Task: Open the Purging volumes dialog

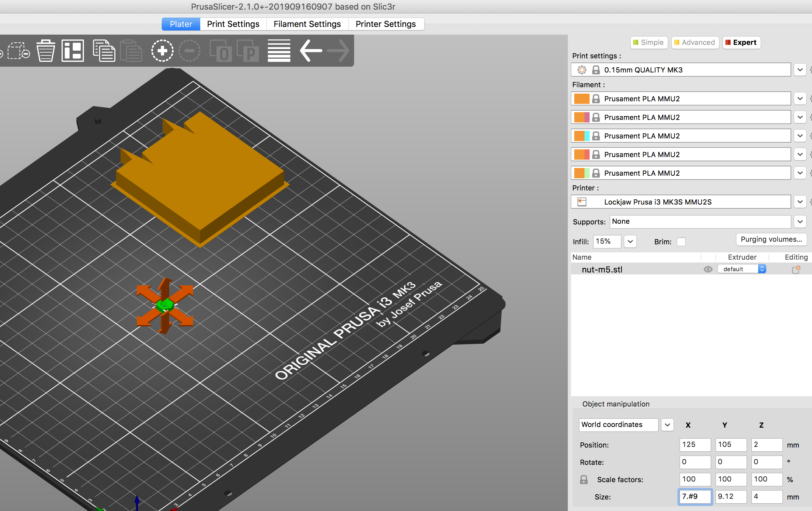Action: (771, 239)
